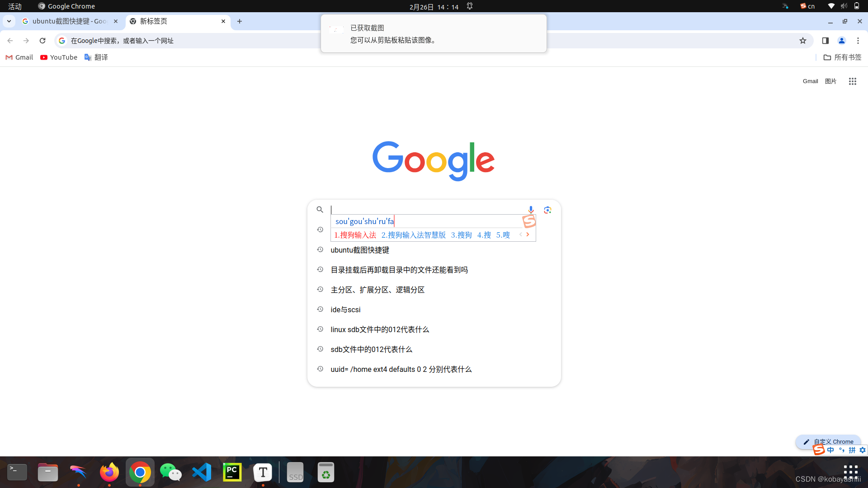Open Google Lens image search icon
Image resolution: width=868 pixels, height=488 pixels.
(x=547, y=210)
